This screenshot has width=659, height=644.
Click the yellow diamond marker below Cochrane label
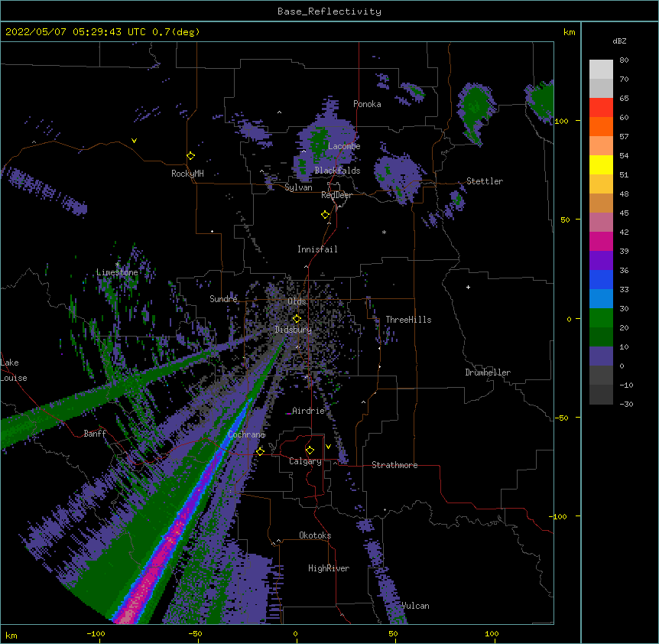[260, 451]
